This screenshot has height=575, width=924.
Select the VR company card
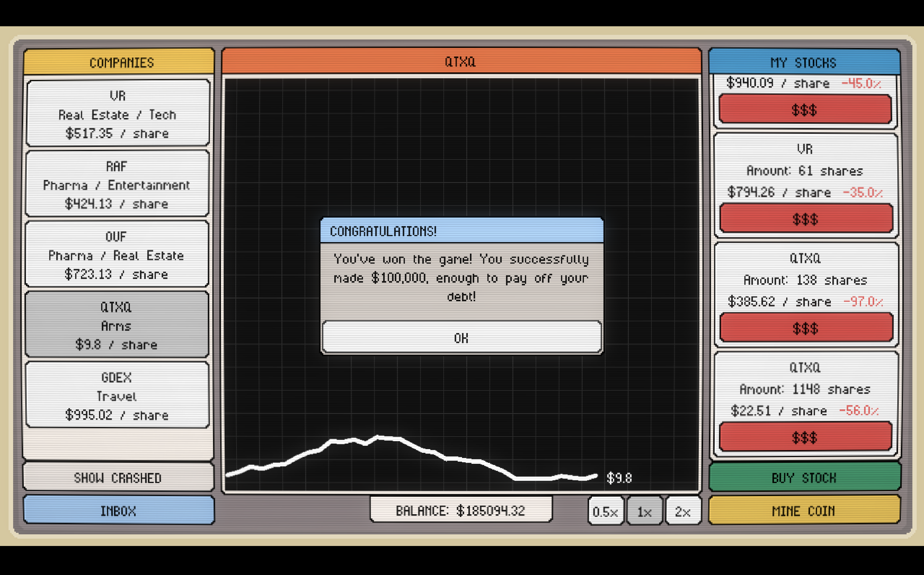[x=118, y=113]
